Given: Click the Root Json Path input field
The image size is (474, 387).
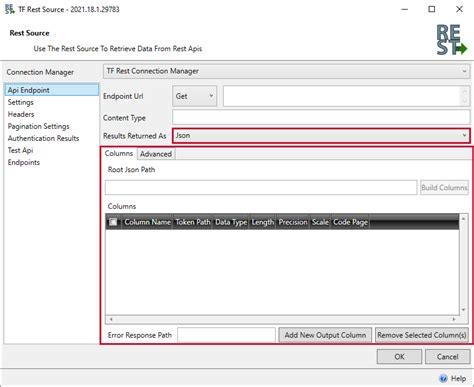Looking at the screenshot, I should click(261, 187).
